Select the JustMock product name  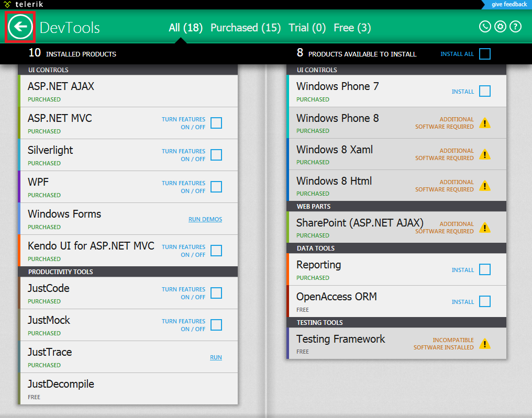pyautogui.click(x=49, y=320)
